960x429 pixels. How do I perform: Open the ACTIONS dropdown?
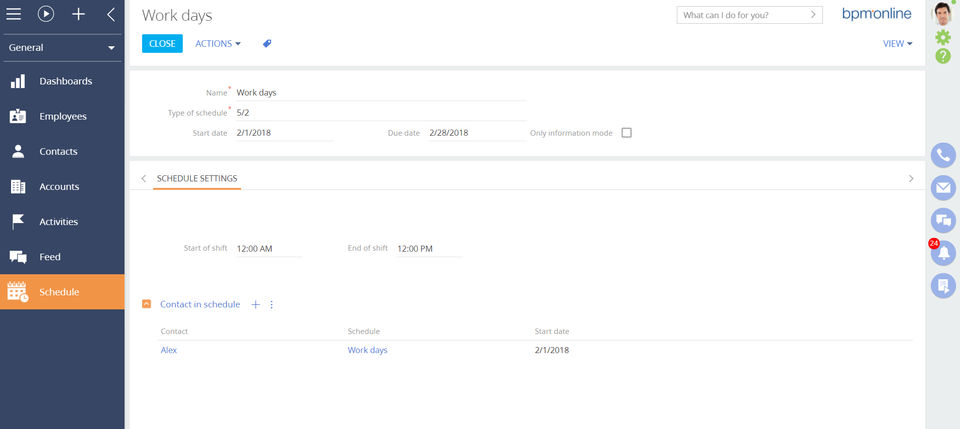[x=218, y=43]
